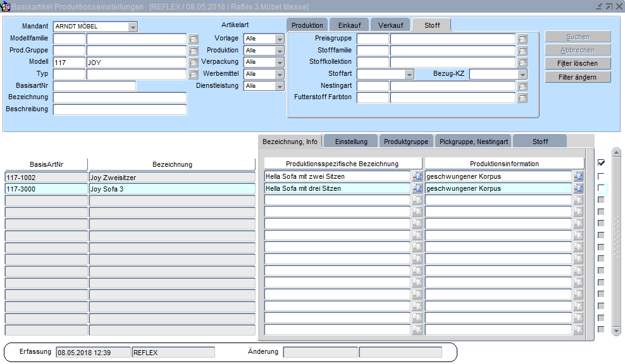Screen dimensions: 625x364
Task: Open editor icon for 'Hella Sofa mit zwei Sitzen'
Action: (x=418, y=177)
